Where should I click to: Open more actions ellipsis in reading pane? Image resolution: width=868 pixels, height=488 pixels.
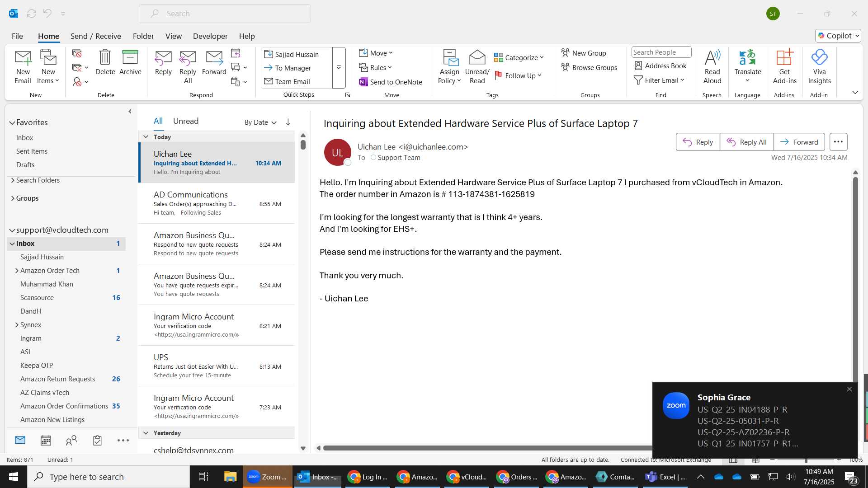point(838,142)
